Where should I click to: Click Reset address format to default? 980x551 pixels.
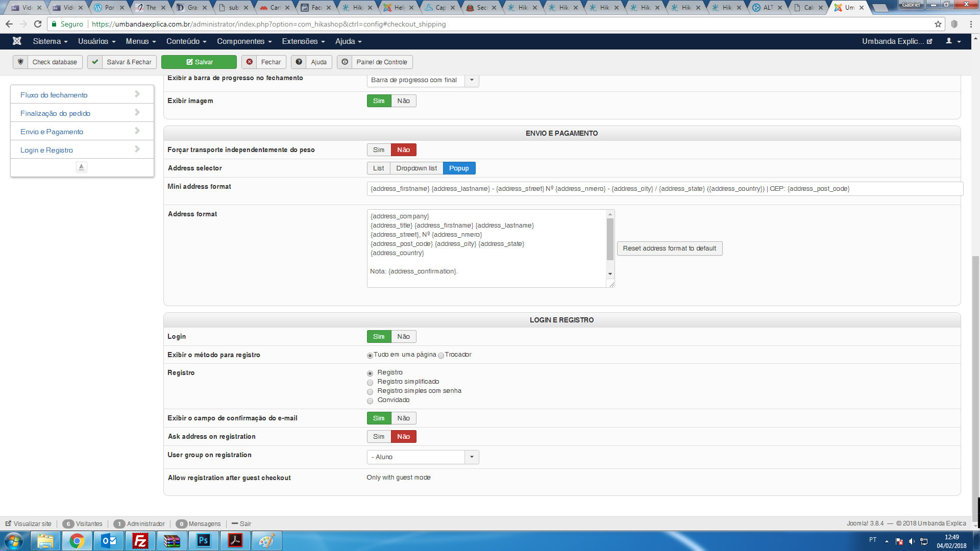[x=669, y=248]
